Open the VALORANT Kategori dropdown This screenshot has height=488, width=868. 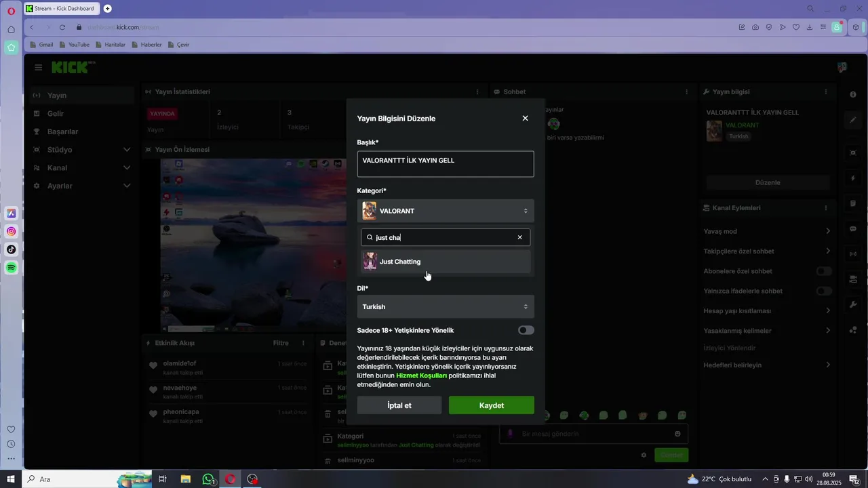446,211
